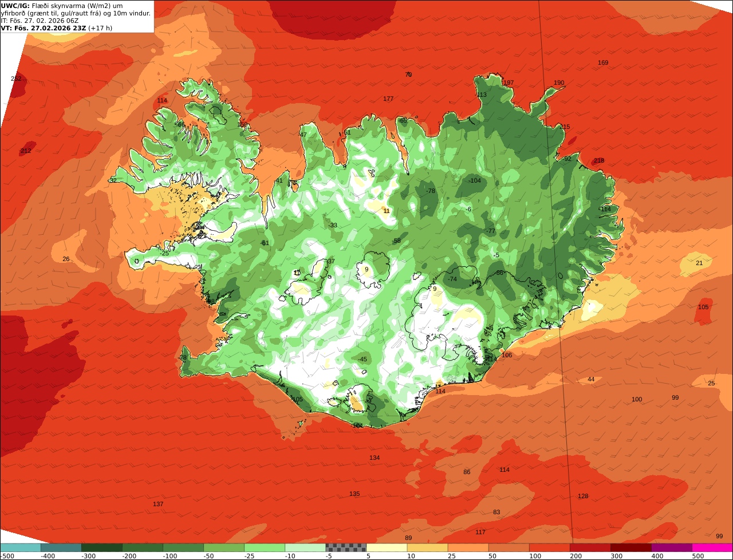This screenshot has width=733, height=560.
Task: Select the -100 to -50 legend swatch
Action: (x=183, y=547)
